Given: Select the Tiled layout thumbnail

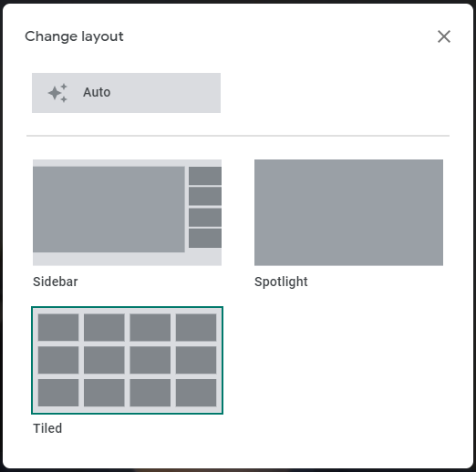Looking at the screenshot, I should point(127,360).
